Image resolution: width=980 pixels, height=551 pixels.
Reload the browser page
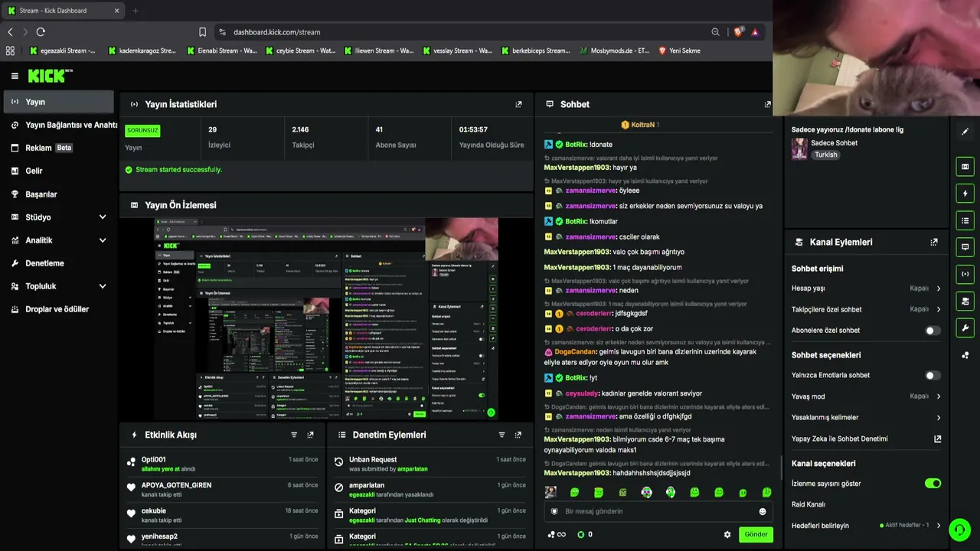[41, 32]
